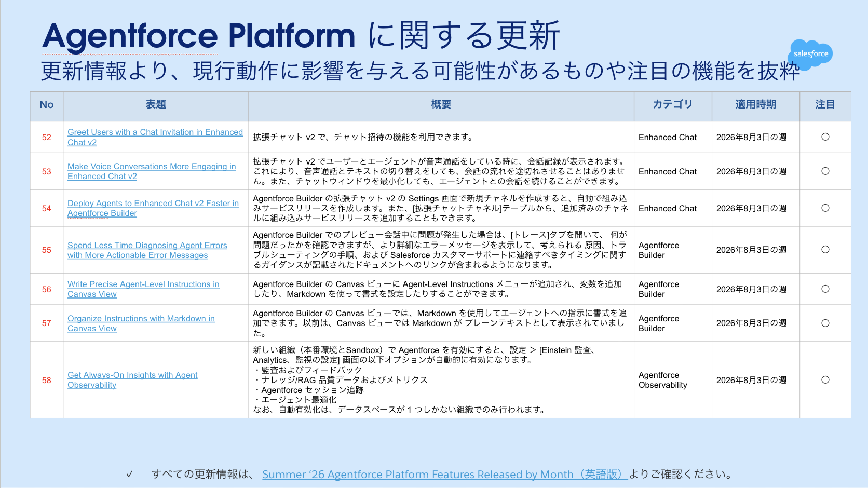This screenshot has height=488, width=868.
Task: Click the Enhanced Chat category in row 53
Action: [x=668, y=171]
